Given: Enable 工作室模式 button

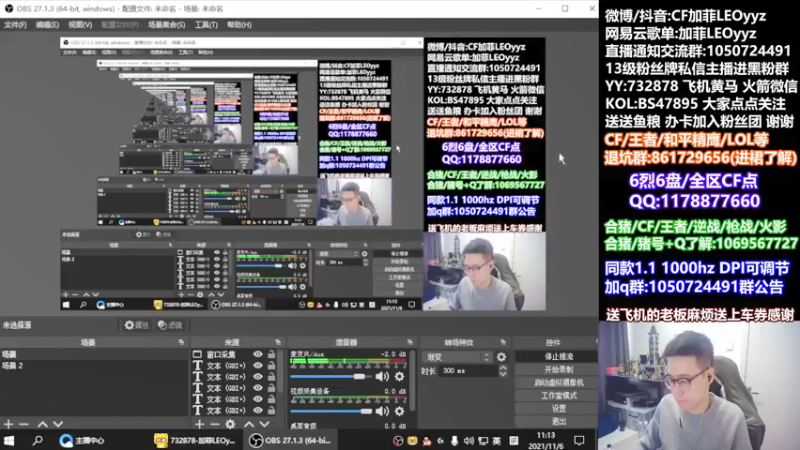Looking at the screenshot, I should coord(559,395).
